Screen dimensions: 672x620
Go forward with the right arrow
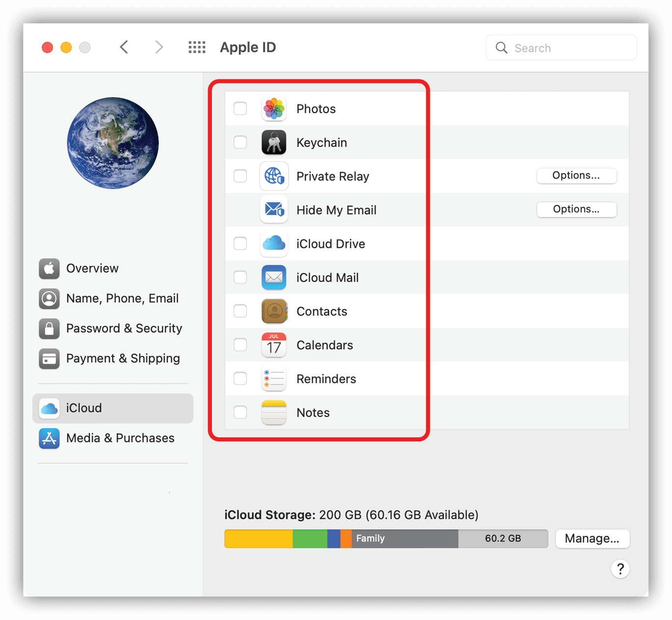click(158, 47)
